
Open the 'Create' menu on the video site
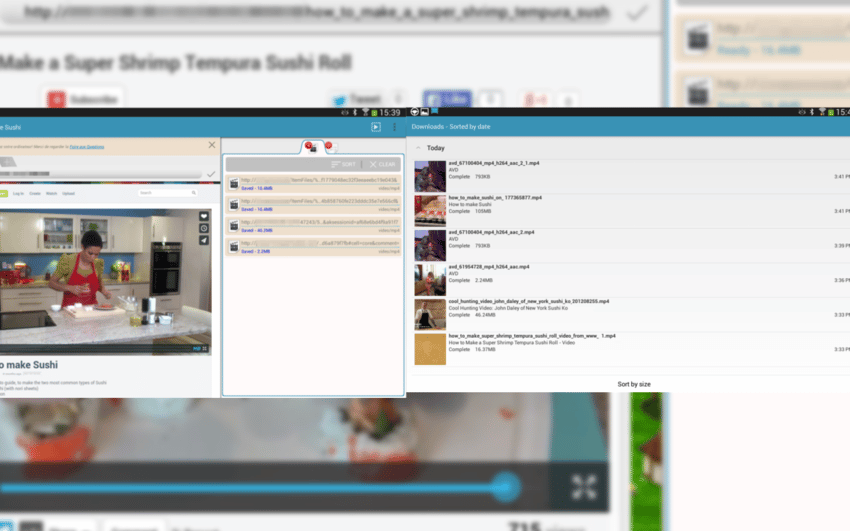click(35, 193)
